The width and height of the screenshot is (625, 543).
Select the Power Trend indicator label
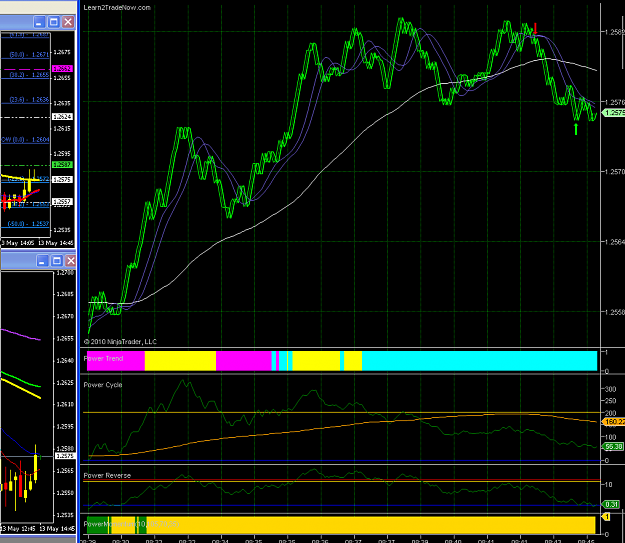pos(103,358)
